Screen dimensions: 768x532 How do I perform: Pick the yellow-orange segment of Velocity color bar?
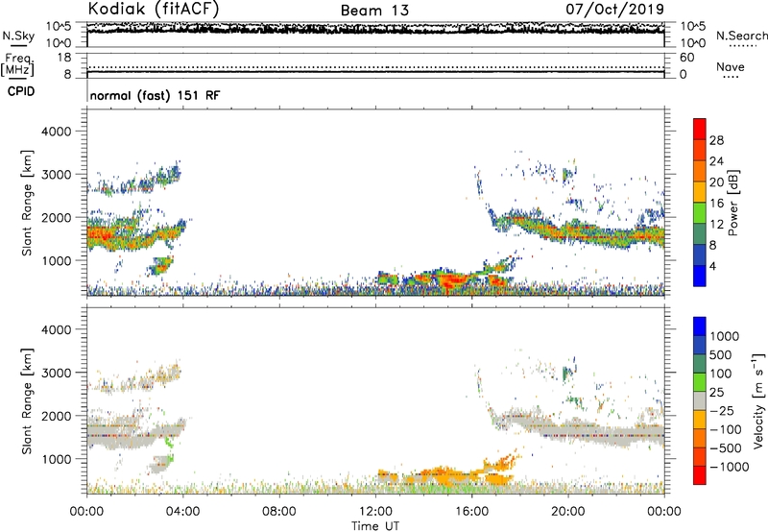click(x=700, y=420)
